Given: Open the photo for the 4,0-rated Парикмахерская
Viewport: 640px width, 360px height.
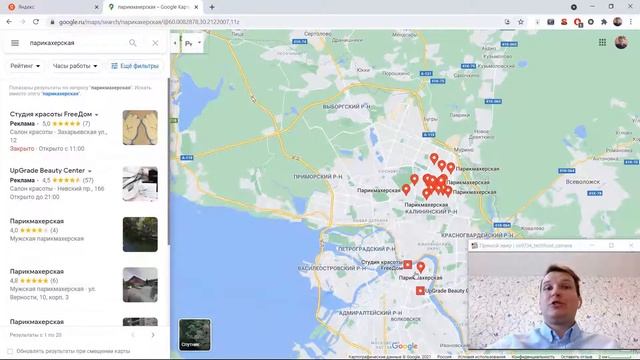Looking at the screenshot, I should coord(140,234).
